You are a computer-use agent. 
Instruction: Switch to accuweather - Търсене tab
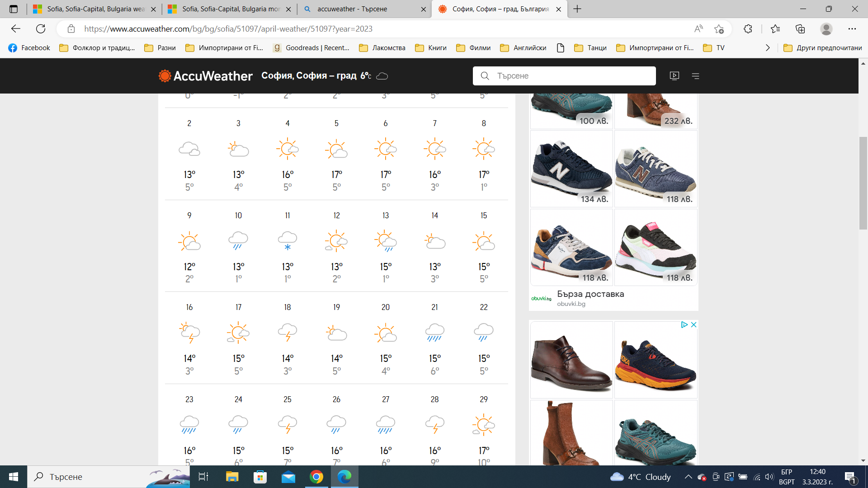(x=353, y=9)
